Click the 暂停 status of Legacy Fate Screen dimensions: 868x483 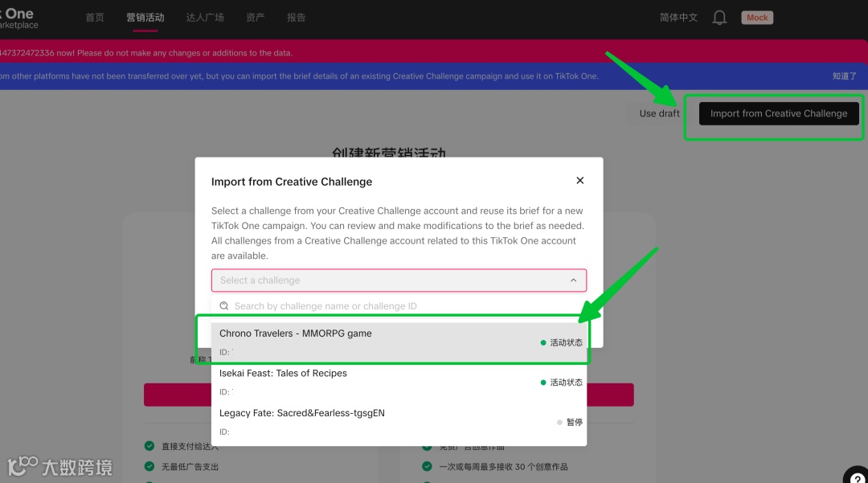point(570,422)
